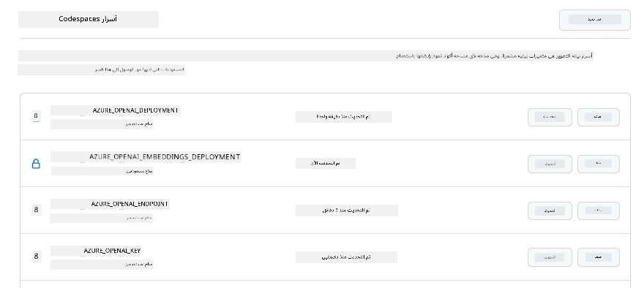The height and width of the screenshot is (288, 644).
Task: Select the AZURE_OPENAI_EMBEDDINGS_DEPLOYMENT secret name
Action: pos(165,157)
